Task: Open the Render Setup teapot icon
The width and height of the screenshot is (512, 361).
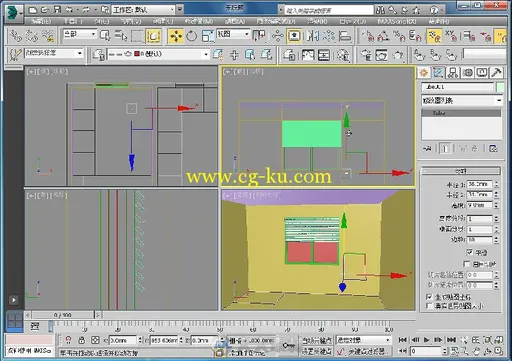Action: [x=366, y=55]
